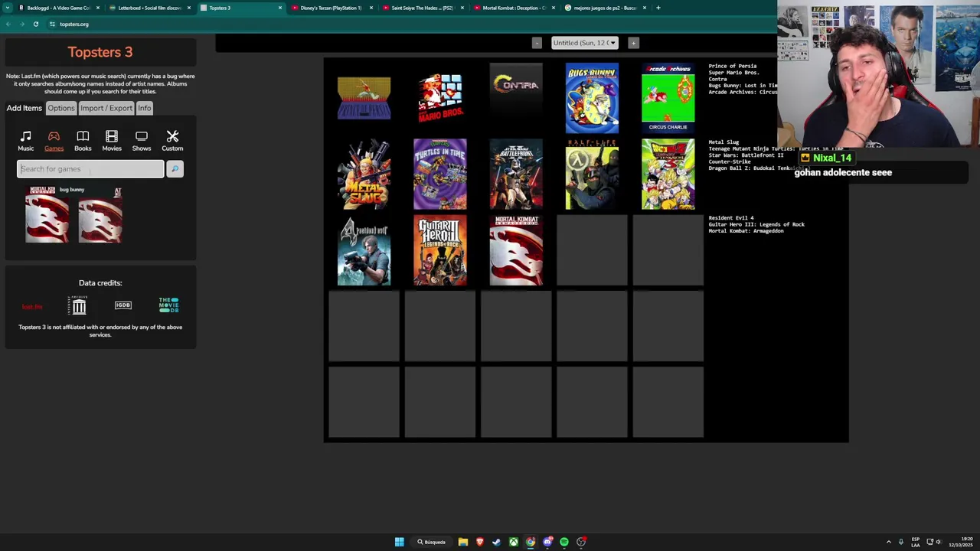Switch to mejores juegos de ps2 tab
Image resolution: width=980 pixels, height=551 pixels.
(604, 8)
